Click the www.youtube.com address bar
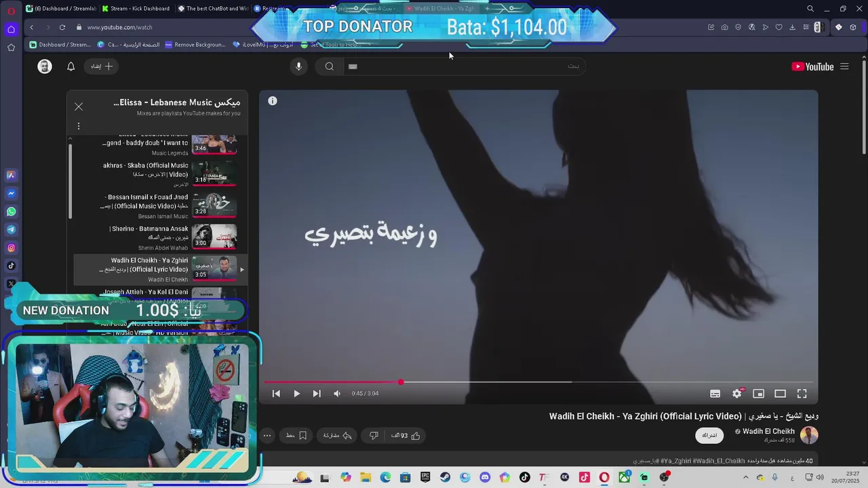The width and height of the screenshot is (868, 488). click(x=119, y=27)
